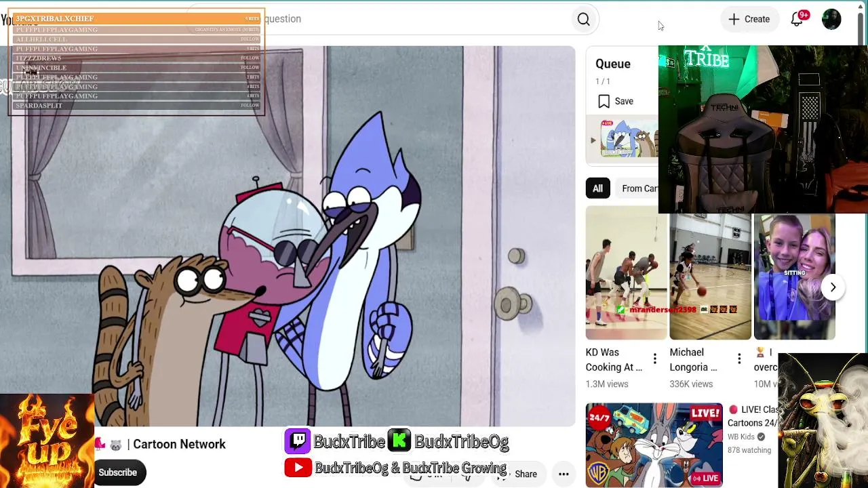Screen dimensions: 868x488
Task: Open more actions three-dot menu below the video
Action: (564, 474)
